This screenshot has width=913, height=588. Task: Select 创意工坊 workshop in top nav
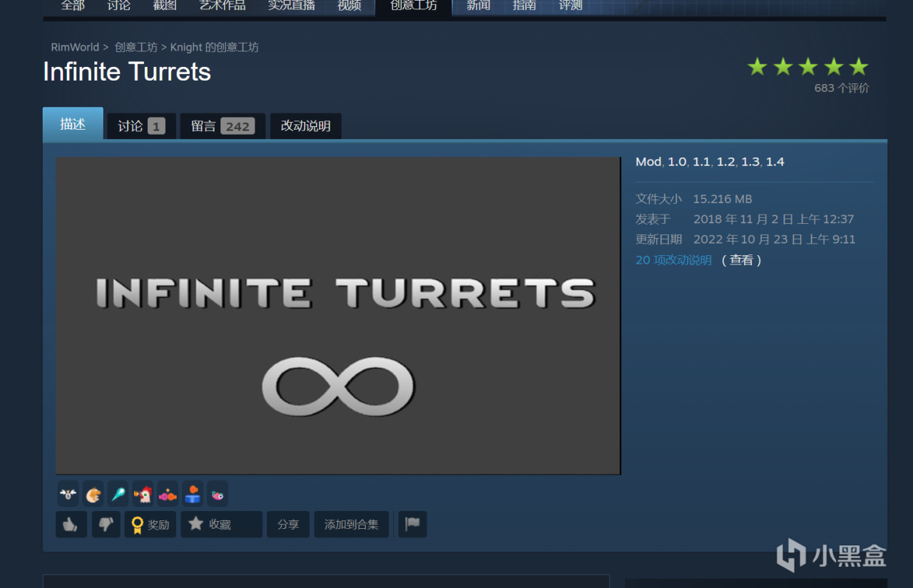(414, 6)
